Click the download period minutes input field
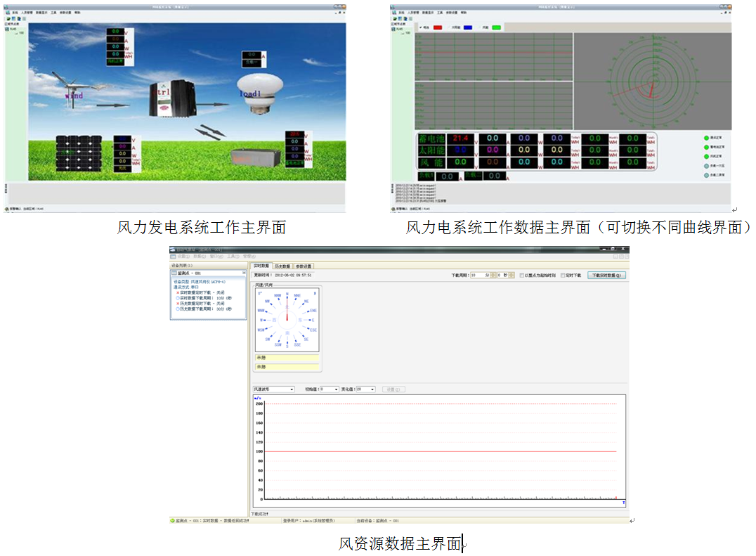 click(x=479, y=276)
